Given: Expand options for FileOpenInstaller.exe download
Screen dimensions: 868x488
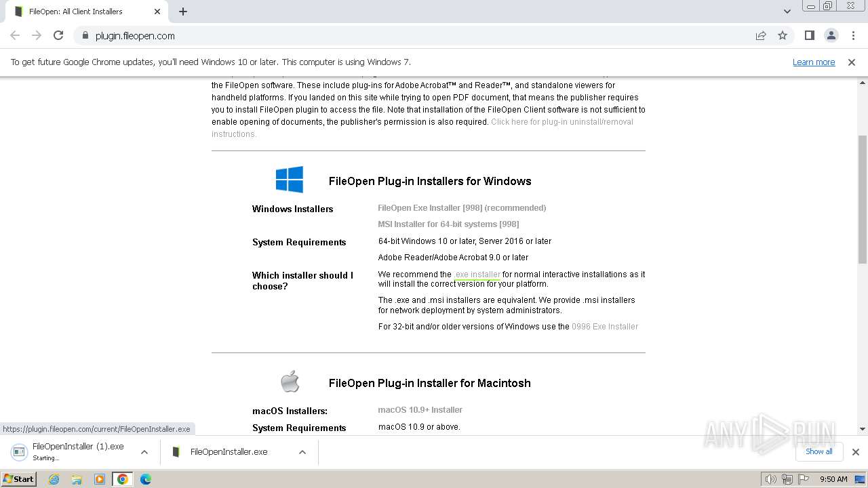Looking at the screenshot, I should point(302,452).
